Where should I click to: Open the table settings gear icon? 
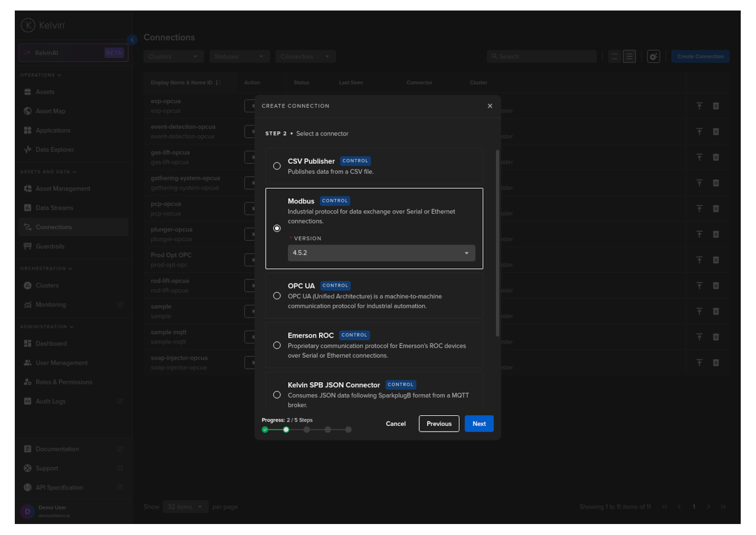(653, 56)
